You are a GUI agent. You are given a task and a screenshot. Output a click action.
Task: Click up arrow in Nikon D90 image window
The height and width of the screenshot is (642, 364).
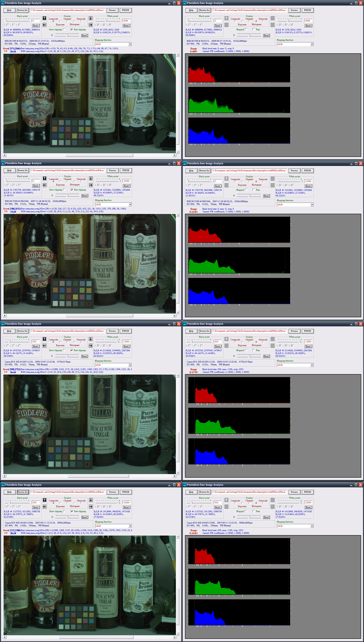(x=44, y=18)
